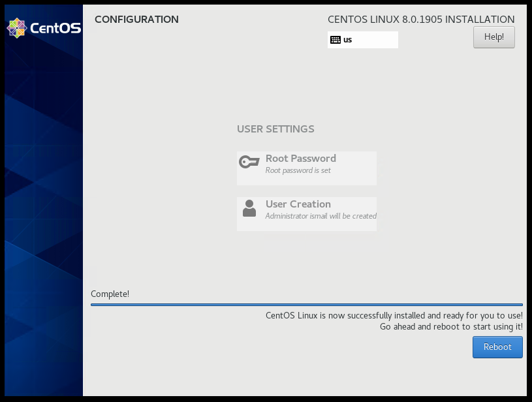Click 'CENTOS LINUX 8.0.1905 INSTALLATION' title
This screenshot has width=532, height=402.
point(421,20)
